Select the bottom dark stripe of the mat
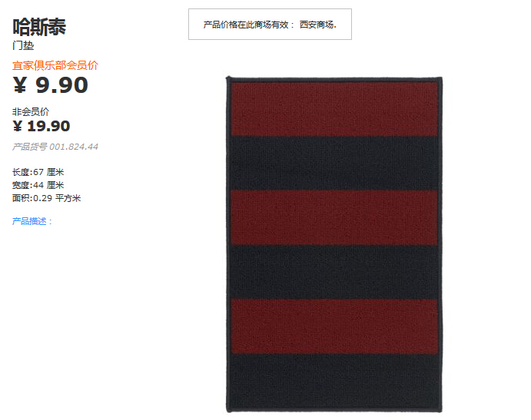 coord(334,381)
